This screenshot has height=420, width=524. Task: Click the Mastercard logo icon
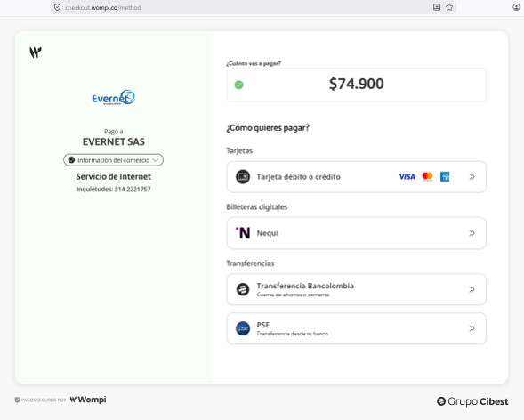(427, 176)
